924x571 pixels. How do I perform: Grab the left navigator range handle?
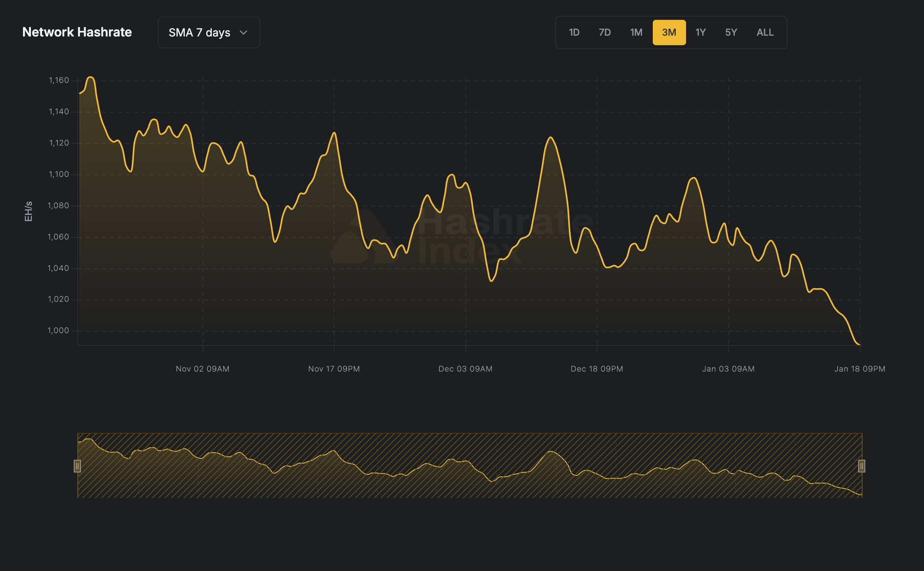coord(77,466)
